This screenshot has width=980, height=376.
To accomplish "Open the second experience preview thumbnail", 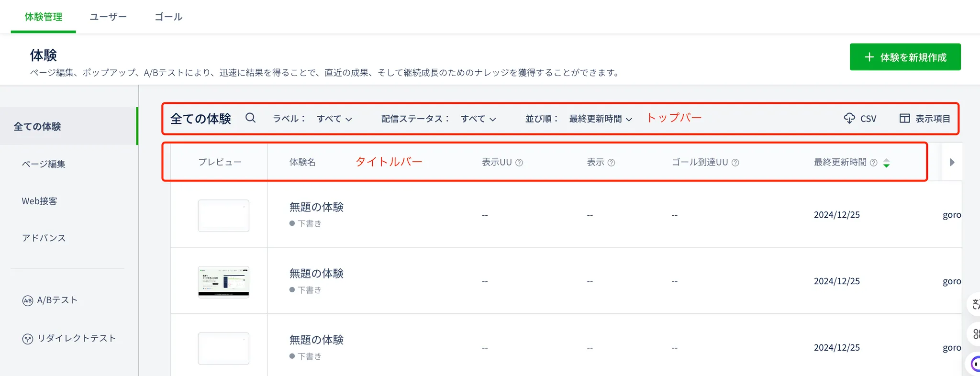I will click(223, 282).
